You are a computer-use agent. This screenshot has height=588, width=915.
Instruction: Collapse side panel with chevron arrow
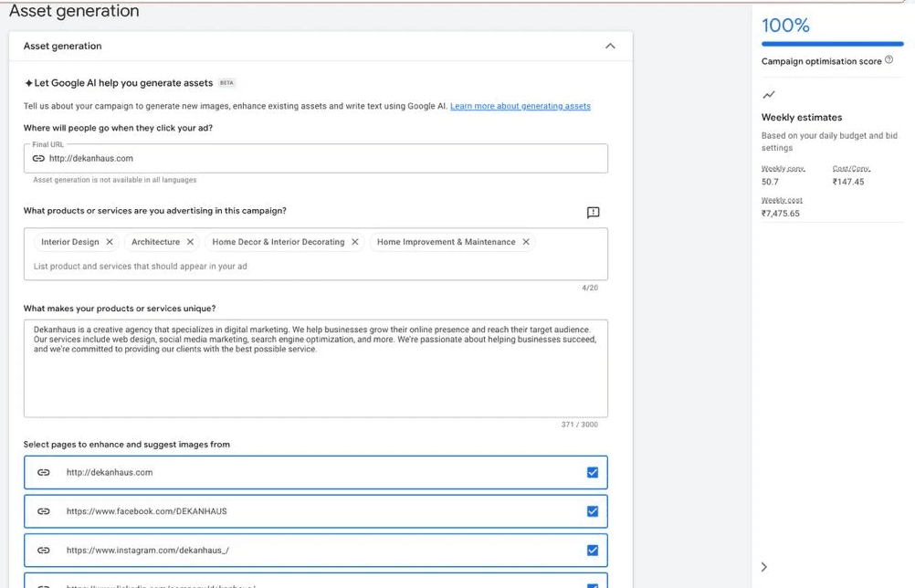point(763,567)
